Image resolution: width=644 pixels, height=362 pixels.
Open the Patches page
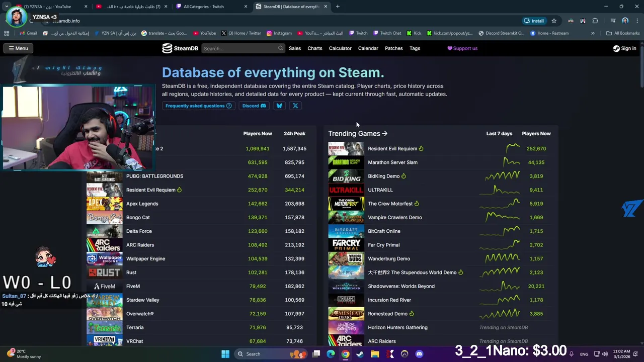point(393,48)
